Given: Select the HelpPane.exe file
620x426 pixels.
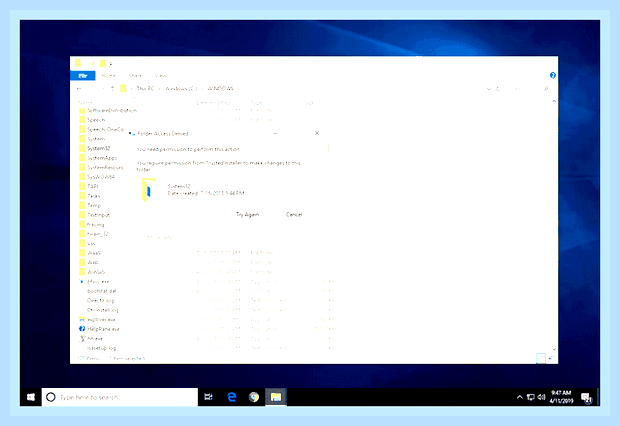Looking at the screenshot, I should [99, 329].
